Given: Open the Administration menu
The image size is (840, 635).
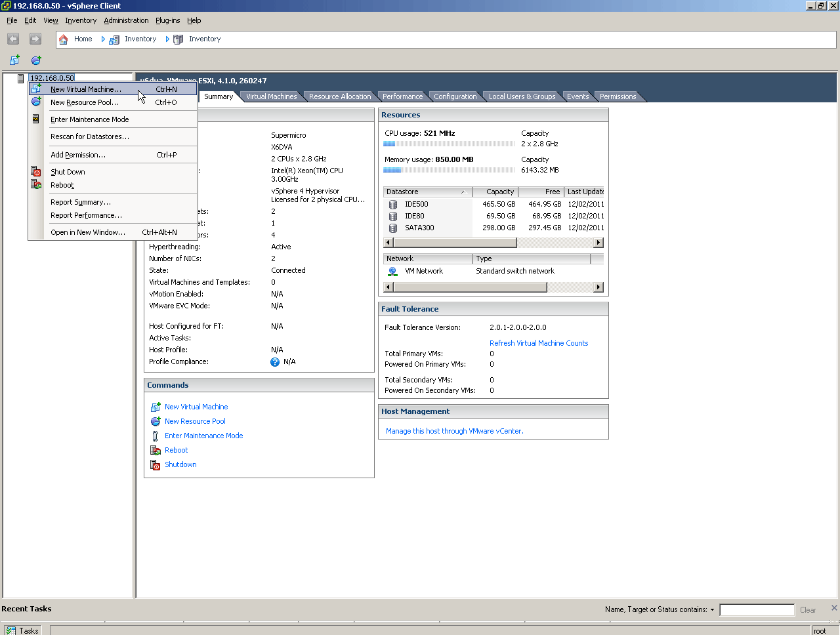Looking at the screenshot, I should pyautogui.click(x=126, y=21).
